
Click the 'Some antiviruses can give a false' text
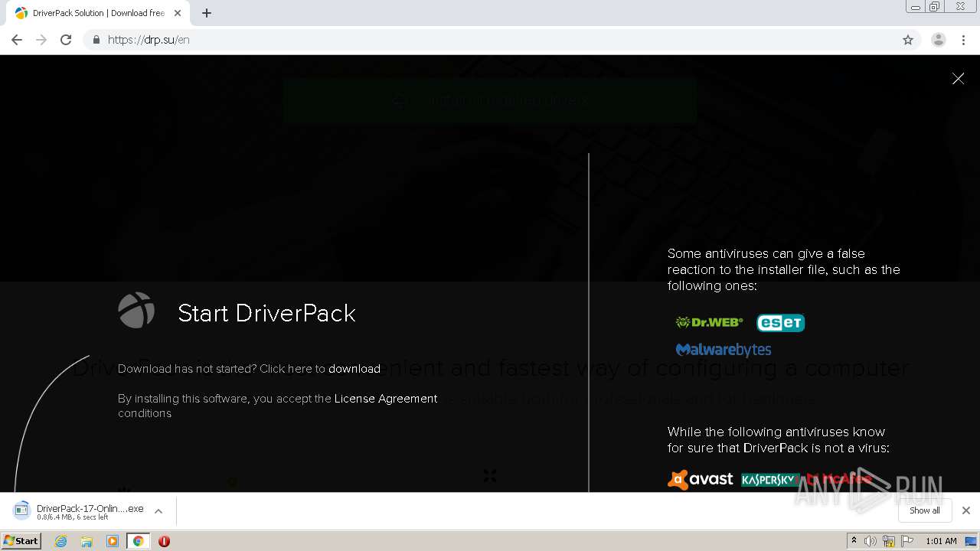[766, 253]
